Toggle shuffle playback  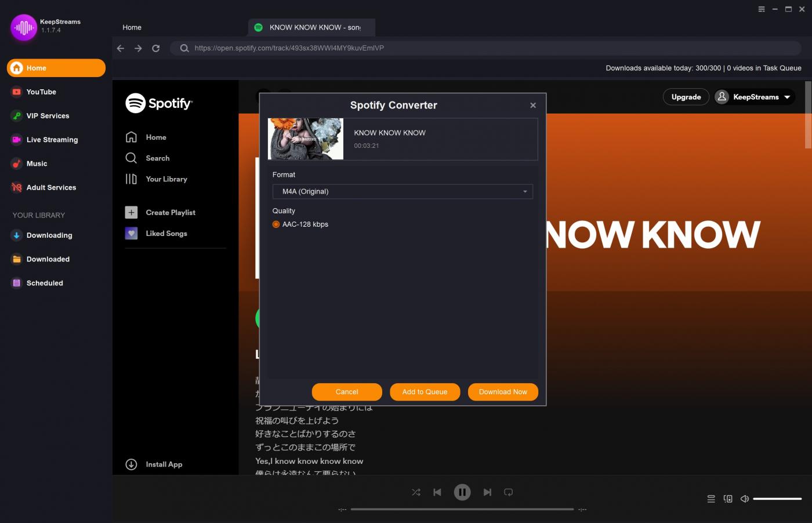tap(416, 492)
